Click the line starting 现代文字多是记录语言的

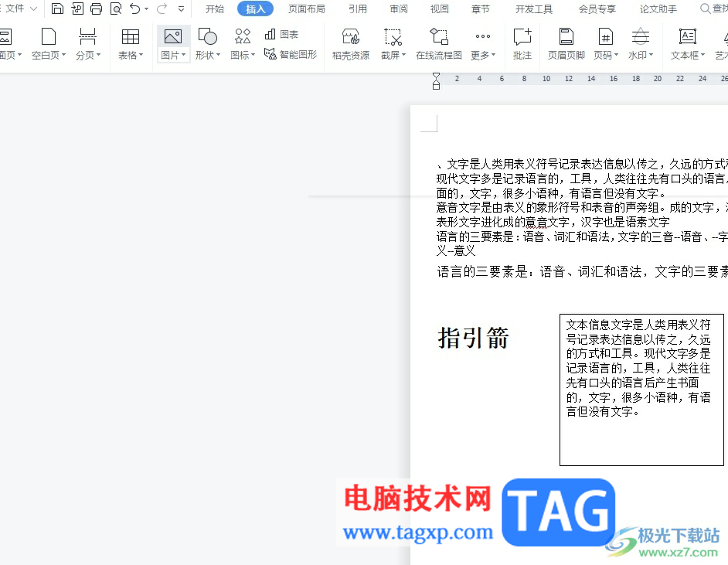tap(582, 179)
